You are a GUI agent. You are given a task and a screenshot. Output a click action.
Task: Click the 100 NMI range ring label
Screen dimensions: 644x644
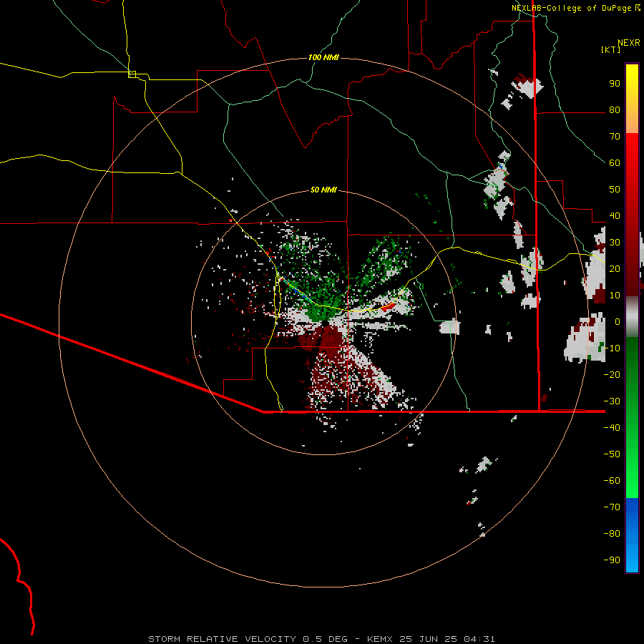[323, 57]
